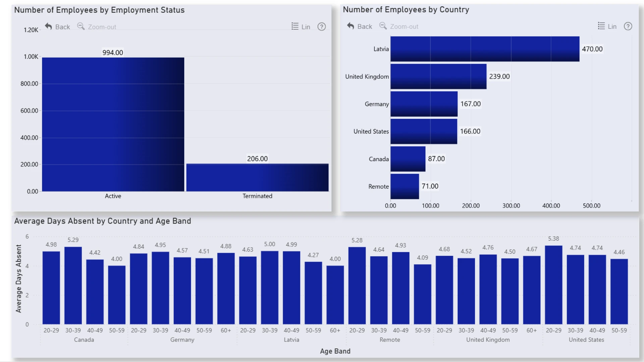The height and width of the screenshot is (362, 644).
Task: Click the 470.00 value label
Action: click(x=592, y=49)
